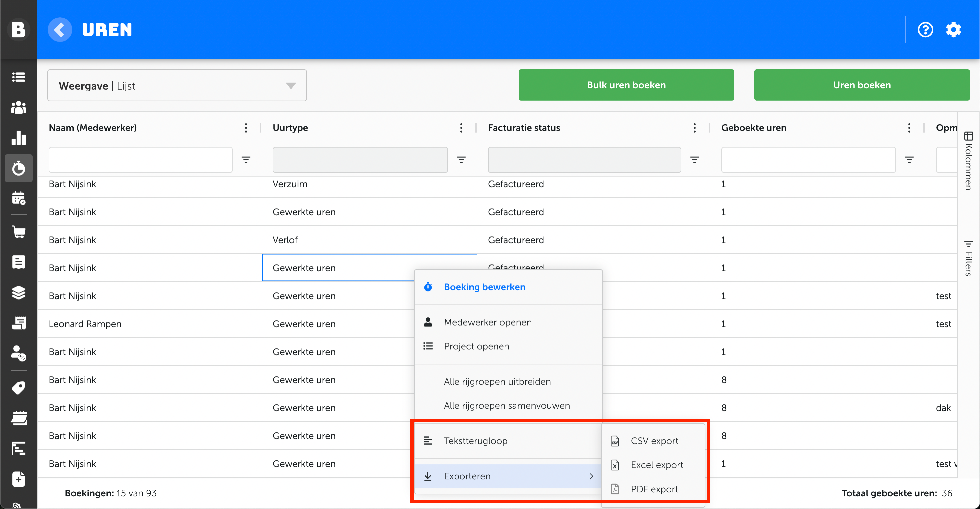Sort by the Facturatie status column header
This screenshot has width=980, height=509.
524,128
